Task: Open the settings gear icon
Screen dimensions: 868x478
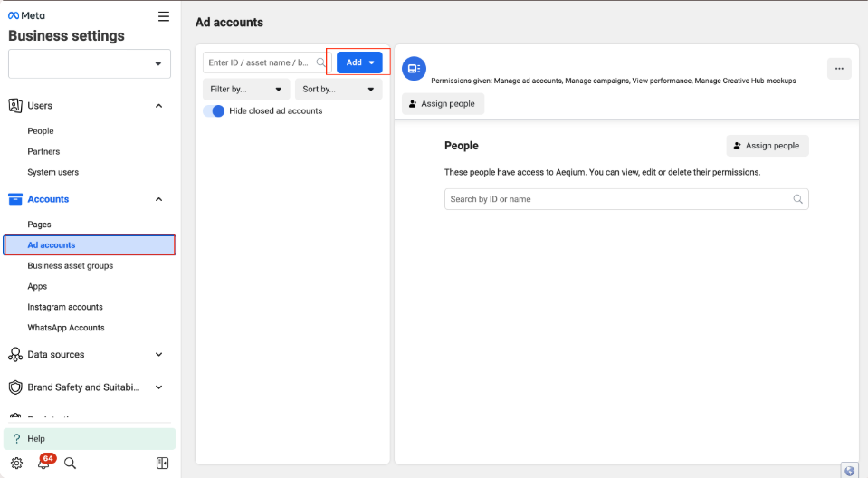Action: 16,463
